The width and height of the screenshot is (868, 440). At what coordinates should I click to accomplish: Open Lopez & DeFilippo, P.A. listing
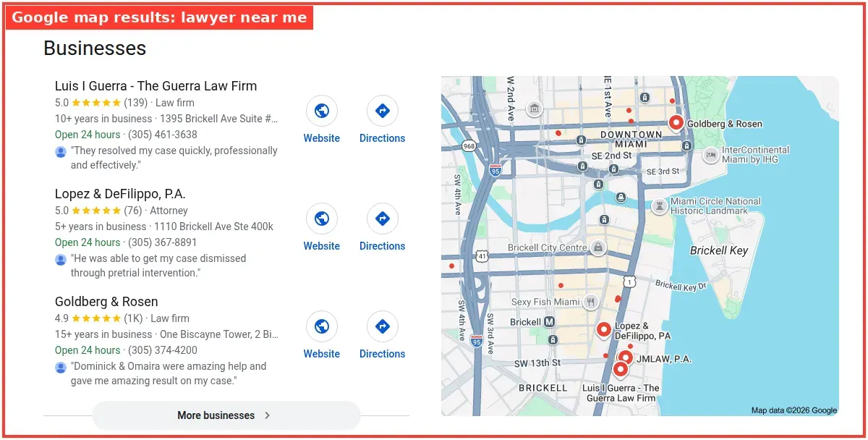click(120, 194)
